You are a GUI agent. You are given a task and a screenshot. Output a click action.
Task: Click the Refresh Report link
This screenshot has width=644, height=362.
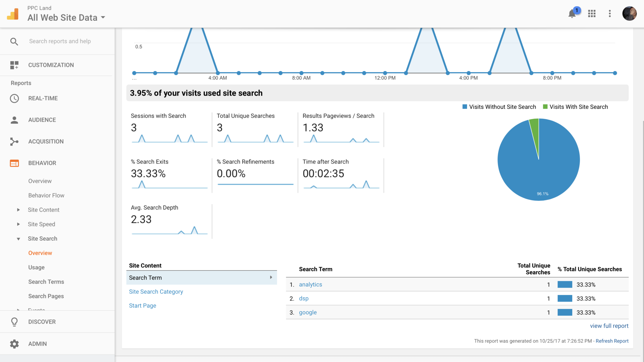point(612,341)
